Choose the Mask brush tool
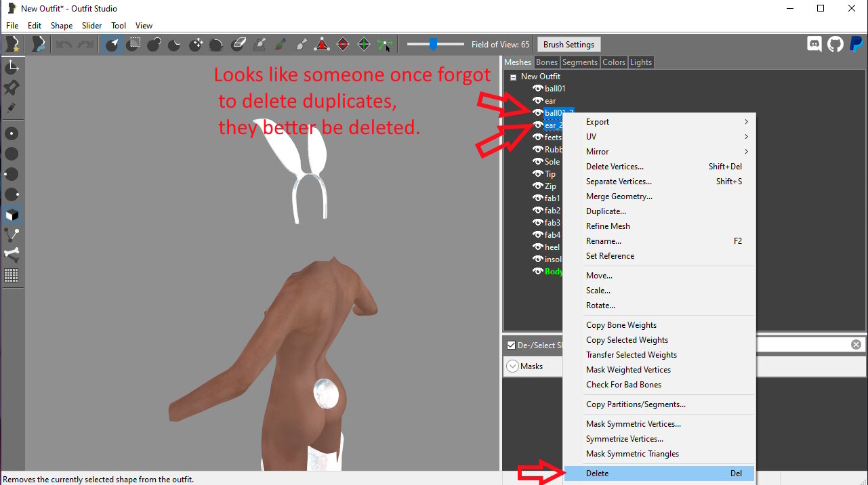Screen dimensions: 868x485 (133, 45)
